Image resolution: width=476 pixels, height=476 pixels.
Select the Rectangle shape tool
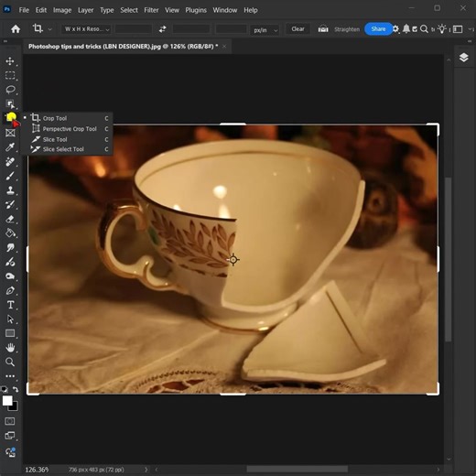pyautogui.click(x=10, y=333)
